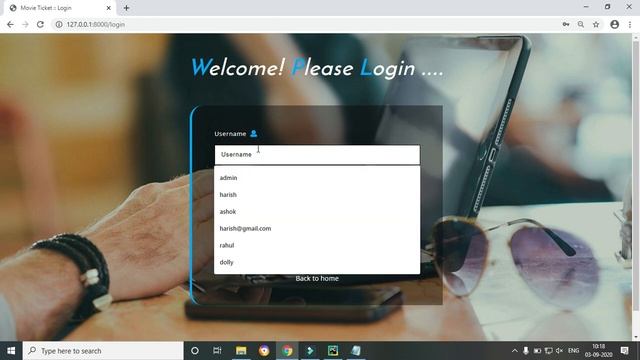Open the Windows Start menu
This screenshot has height=360, width=640.
point(11,351)
